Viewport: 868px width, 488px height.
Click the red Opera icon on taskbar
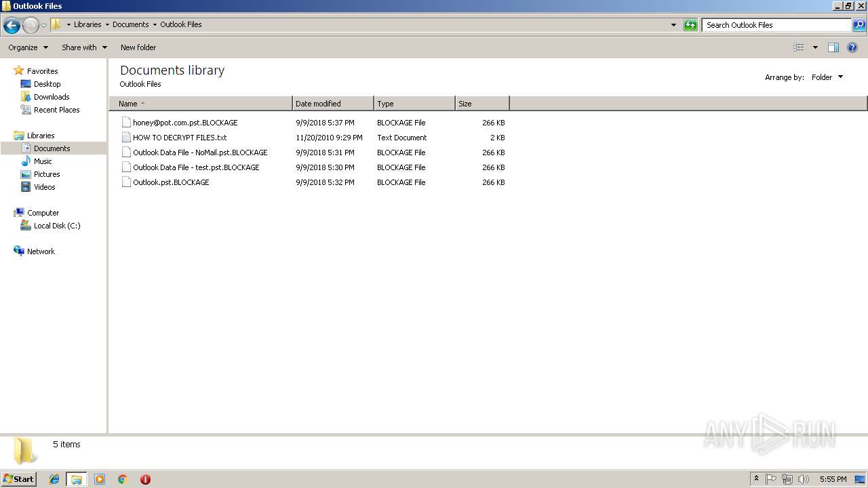pyautogui.click(x=145, y=479)
